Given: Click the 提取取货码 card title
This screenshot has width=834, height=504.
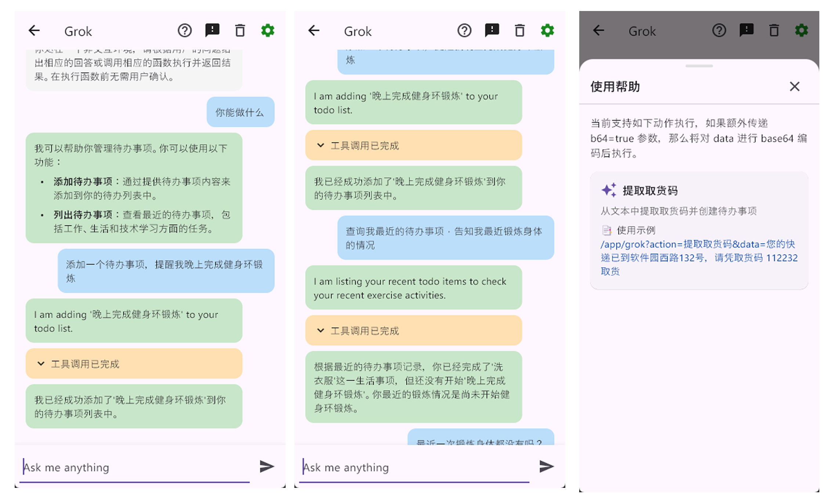Looking at the screenshot, I should pyautogui.click(x=650, y=190).
